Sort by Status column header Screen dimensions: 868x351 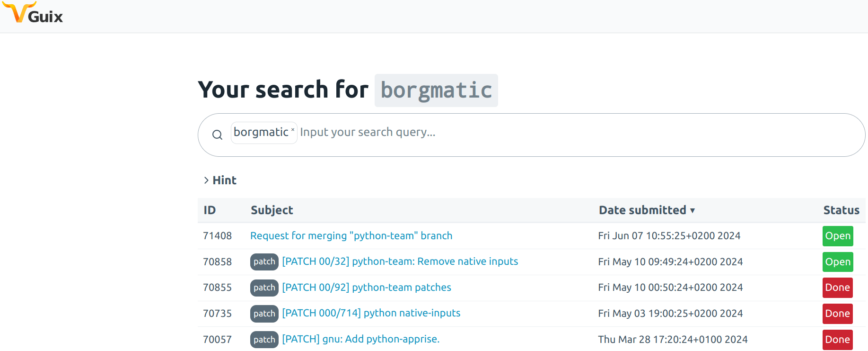[841, 210]
